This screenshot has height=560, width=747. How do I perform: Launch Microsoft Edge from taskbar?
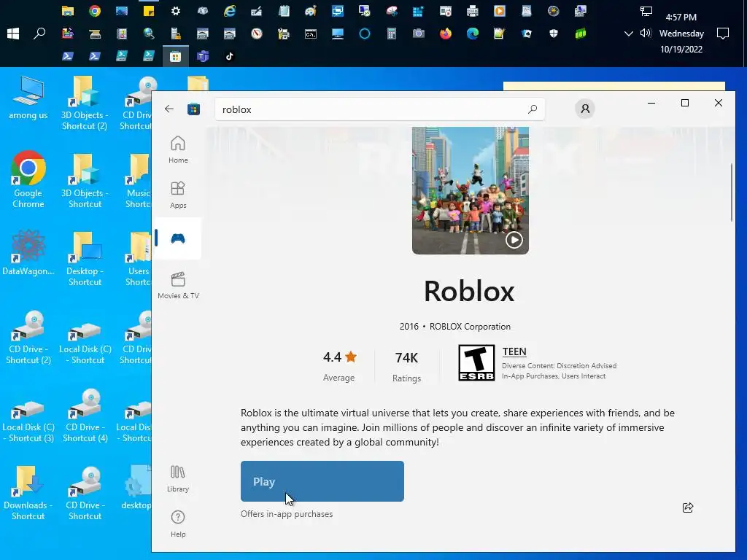point(473,34)
